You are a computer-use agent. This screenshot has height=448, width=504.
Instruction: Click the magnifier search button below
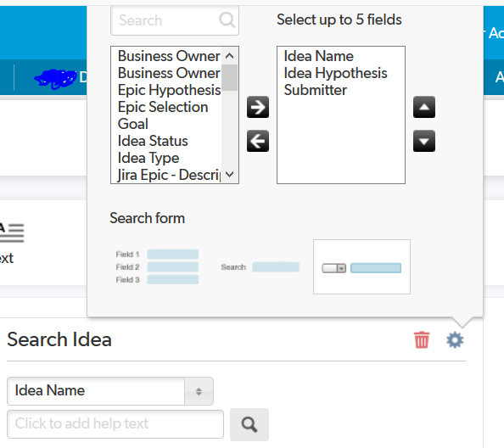249,424
